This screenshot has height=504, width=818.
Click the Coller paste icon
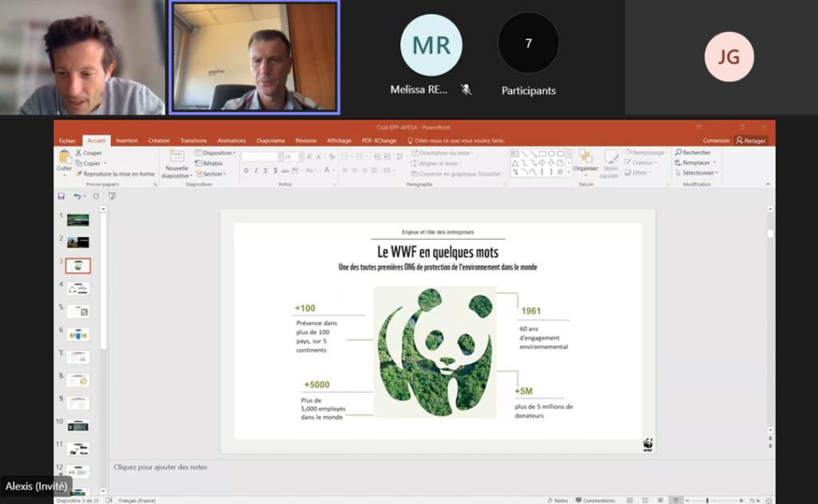point(65,157)
